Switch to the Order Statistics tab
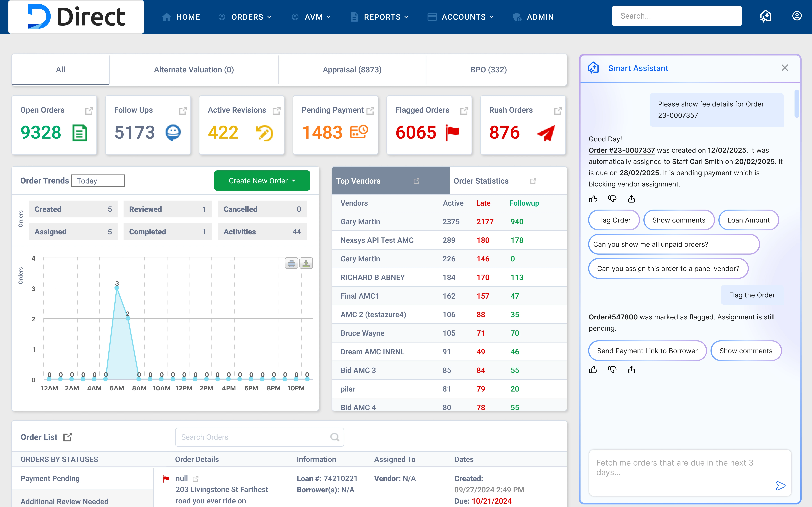Image resolution: width=812 pixels, height=507 pixels. [x=481, y=181]
